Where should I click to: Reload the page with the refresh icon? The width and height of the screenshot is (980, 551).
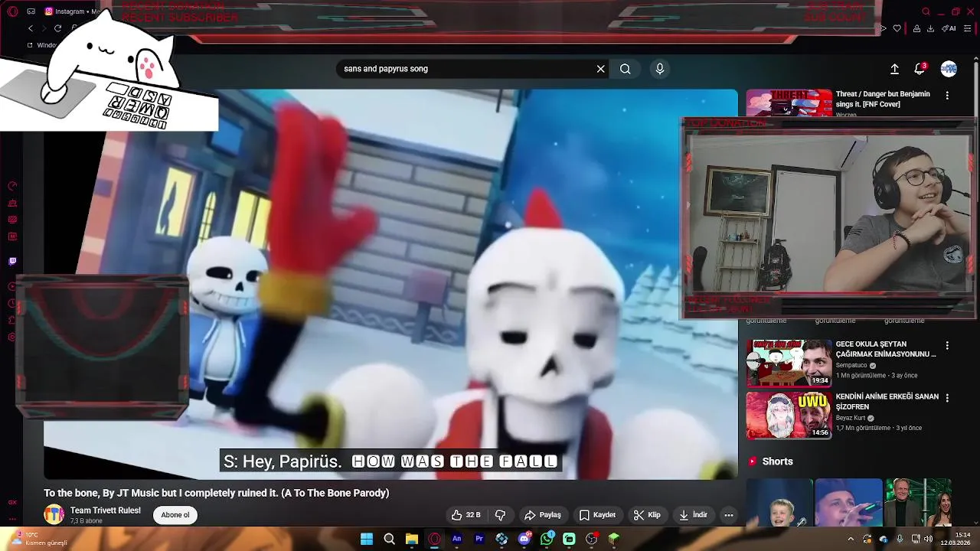(57, 28)
